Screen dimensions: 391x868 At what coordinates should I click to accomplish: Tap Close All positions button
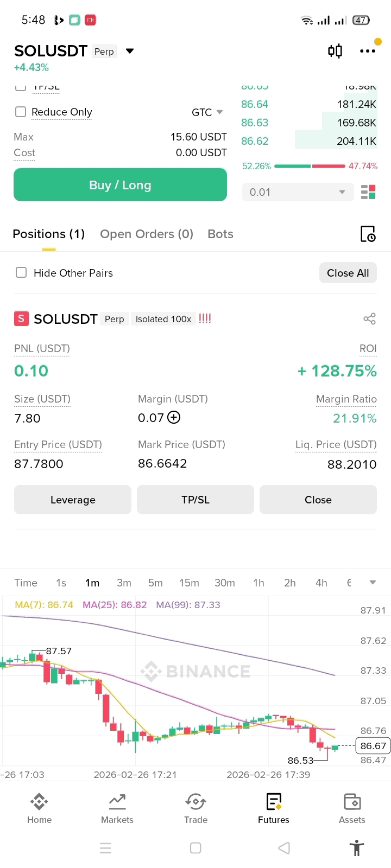[348, 273]
